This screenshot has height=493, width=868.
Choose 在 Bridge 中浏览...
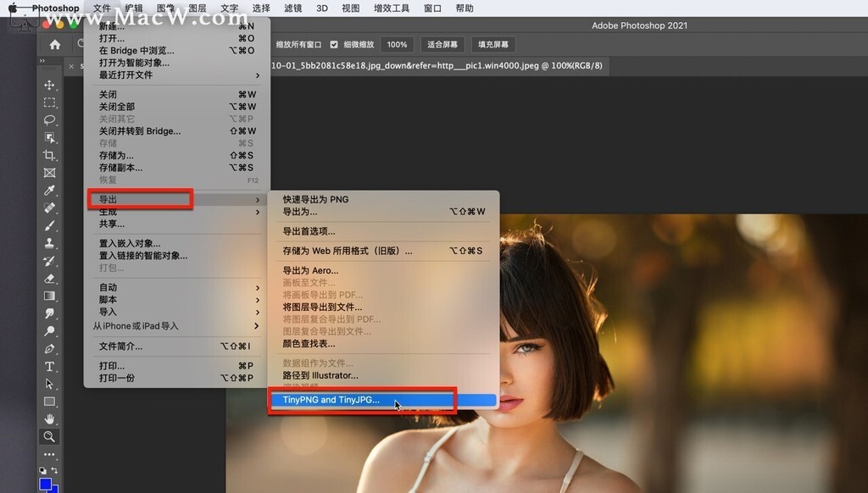[x=177, y=50]
